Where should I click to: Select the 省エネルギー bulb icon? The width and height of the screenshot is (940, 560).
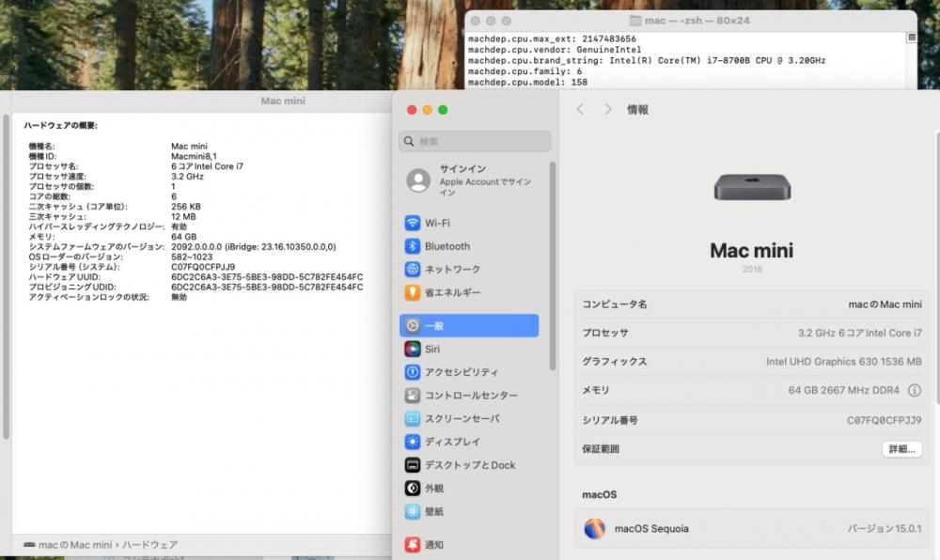[413, 292]
